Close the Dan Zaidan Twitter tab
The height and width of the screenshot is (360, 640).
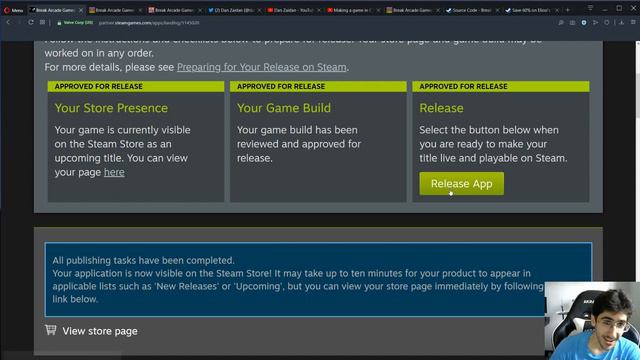[259, 10]
